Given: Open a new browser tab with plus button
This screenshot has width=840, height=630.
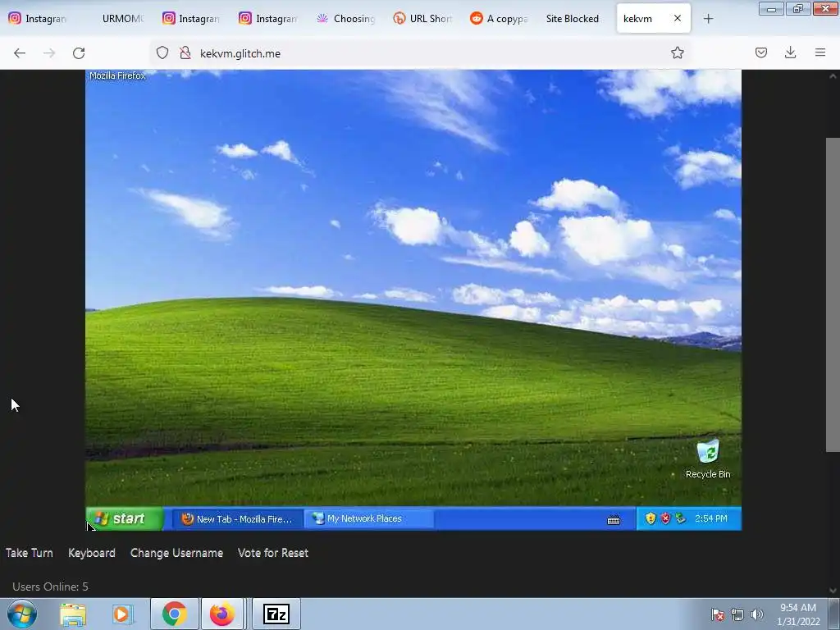Looking at the screenshot, I should coord(708,19).
